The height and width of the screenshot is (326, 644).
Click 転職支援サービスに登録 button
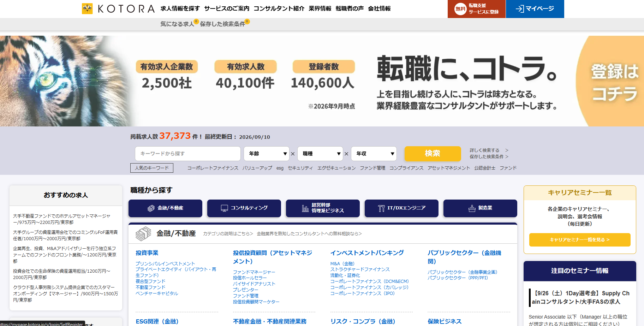click(x=477, y=9)
